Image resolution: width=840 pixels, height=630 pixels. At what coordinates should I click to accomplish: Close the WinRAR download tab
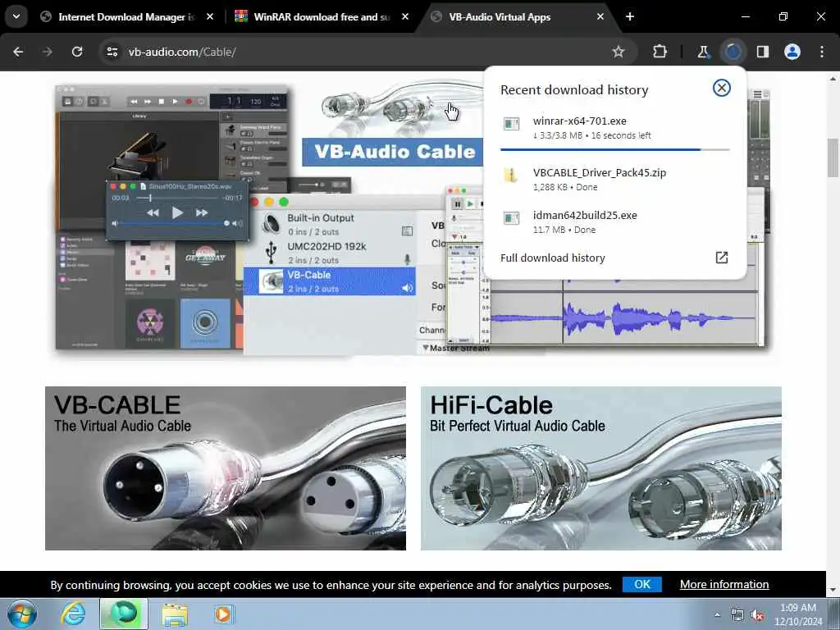pos(405,17)
